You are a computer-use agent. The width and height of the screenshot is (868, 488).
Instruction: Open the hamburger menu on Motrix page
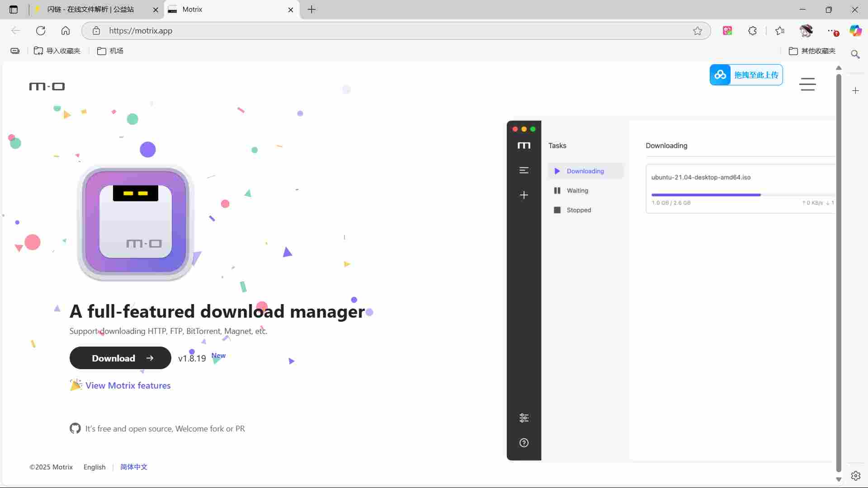tap(807, 84)
